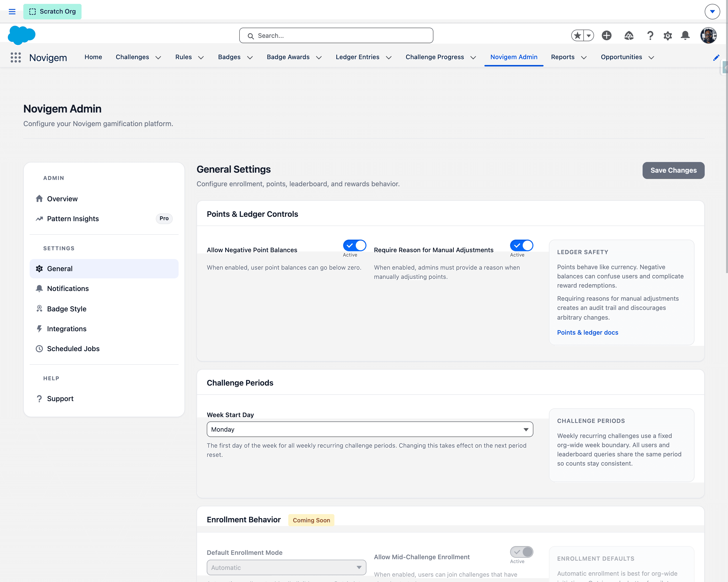This screenshot has width=728, height=582.
Task: Click the circled dropdown arrow at top right
Action: 712,11
